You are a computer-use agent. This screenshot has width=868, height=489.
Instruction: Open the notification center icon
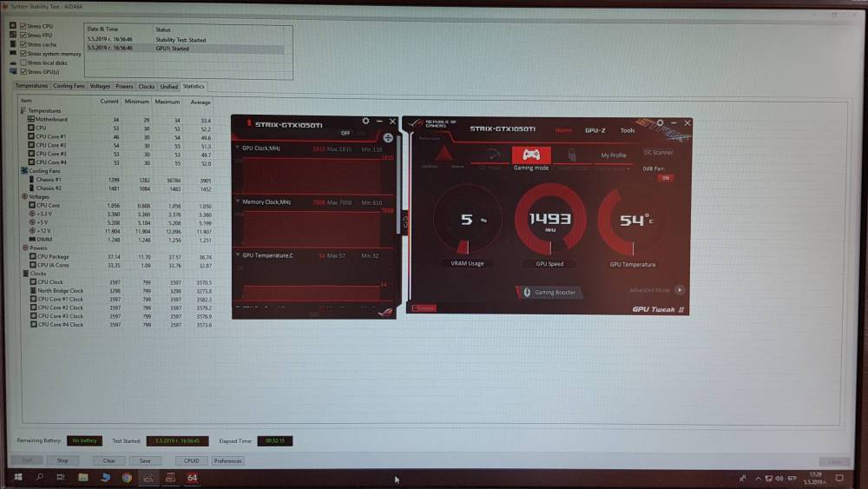pyautogui.click(x=839, y=478)
